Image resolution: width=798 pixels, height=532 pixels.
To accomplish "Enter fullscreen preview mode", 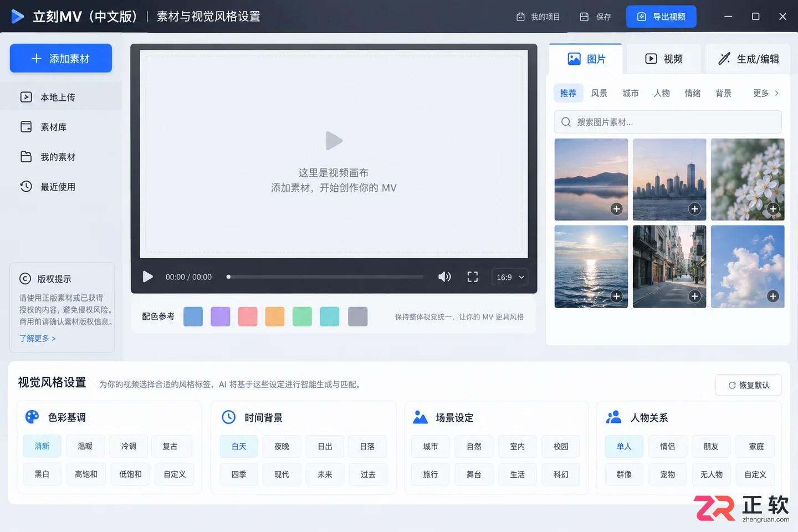I will [x=473, y=277].
